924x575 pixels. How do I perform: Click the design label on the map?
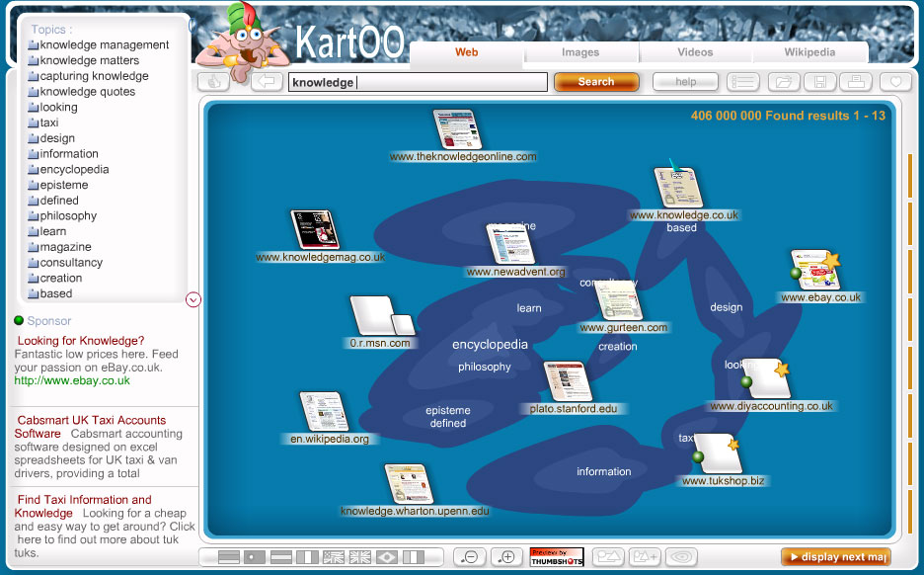726,306
